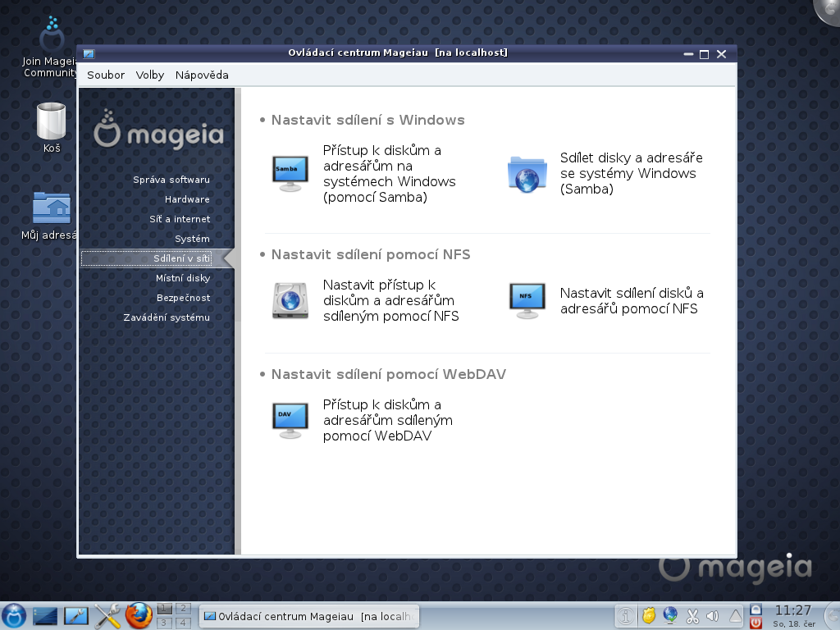Open the network globe tray icon
Viewport: 840px width, 630px height.
tap(670, 616)
